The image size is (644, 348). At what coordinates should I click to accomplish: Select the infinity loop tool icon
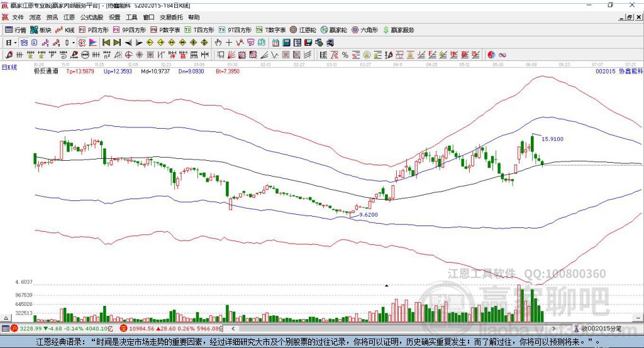click(x=502, y=55)
